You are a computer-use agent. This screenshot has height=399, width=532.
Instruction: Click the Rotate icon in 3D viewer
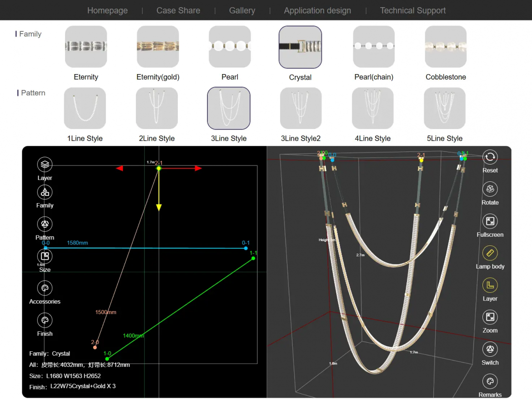coord(490,189)
